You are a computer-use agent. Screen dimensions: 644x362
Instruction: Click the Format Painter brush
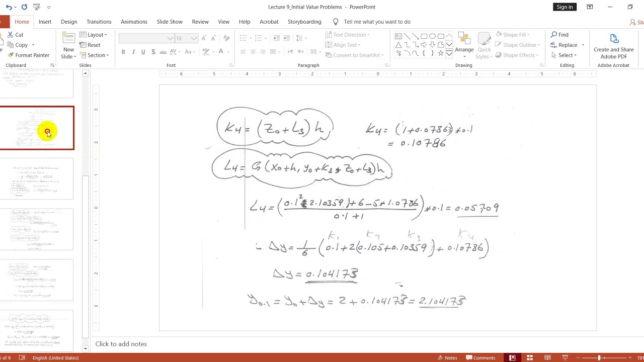pos(10,55)
